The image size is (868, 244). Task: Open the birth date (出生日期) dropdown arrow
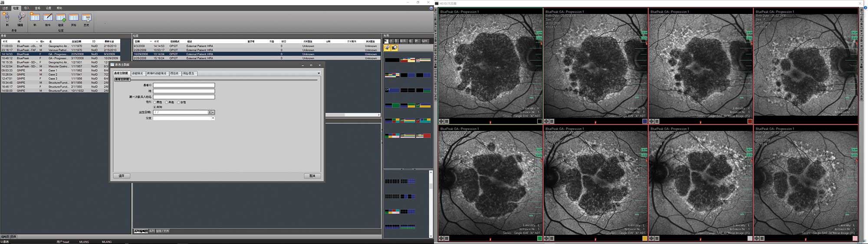click(x=213, y=112)
